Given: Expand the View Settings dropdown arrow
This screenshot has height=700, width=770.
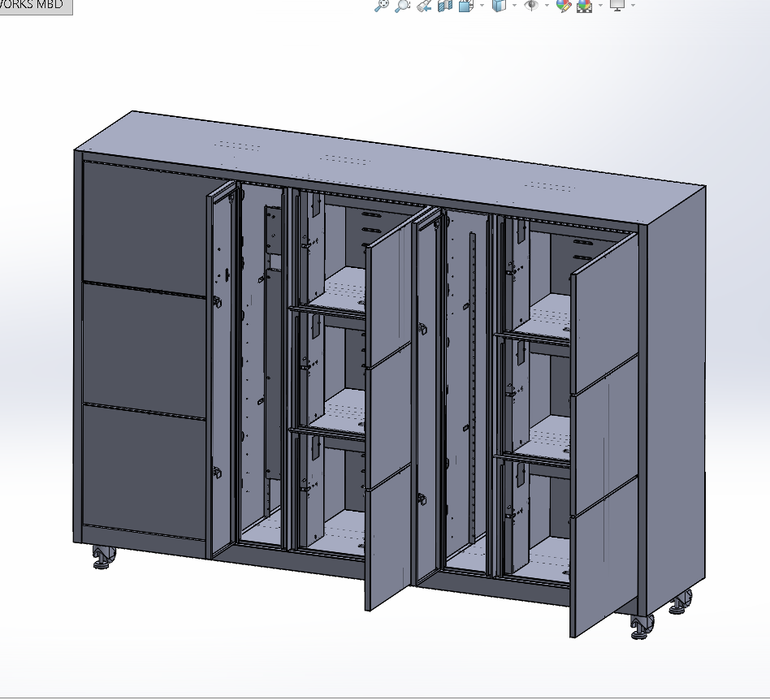Looking at the screenshot, I should [x=633, y=5].
